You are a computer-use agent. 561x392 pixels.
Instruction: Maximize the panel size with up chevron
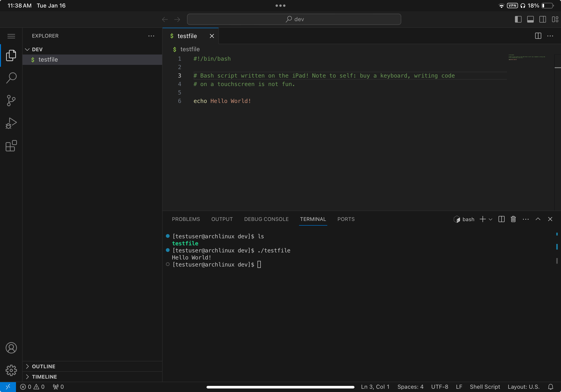538,219
